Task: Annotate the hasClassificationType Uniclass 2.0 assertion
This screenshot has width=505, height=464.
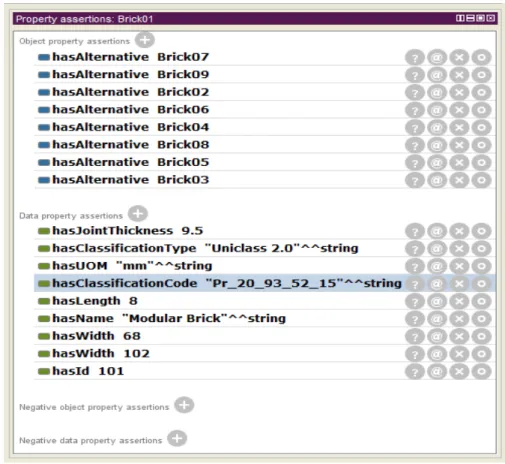Action: pos(437,249)
